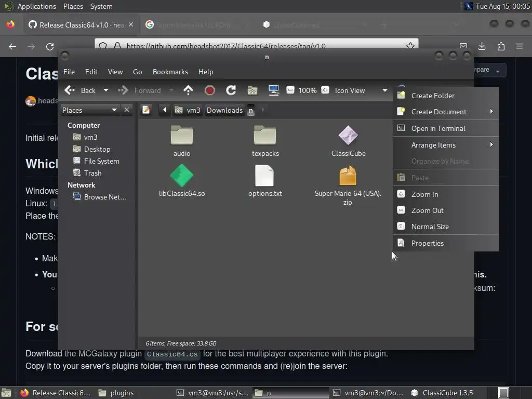This screenshot has height=399, width=532.
Task: Open the Bookmarks menu
Action: click(170, 72)
